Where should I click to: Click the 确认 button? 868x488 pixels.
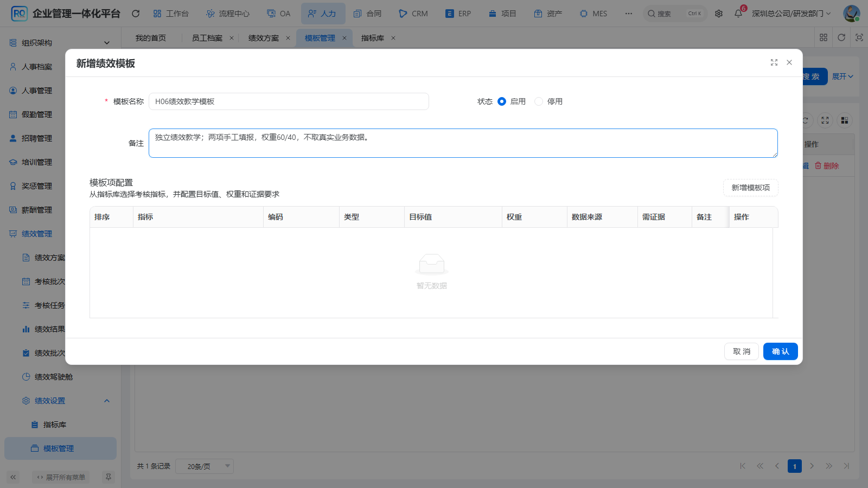tap(781, 351)
